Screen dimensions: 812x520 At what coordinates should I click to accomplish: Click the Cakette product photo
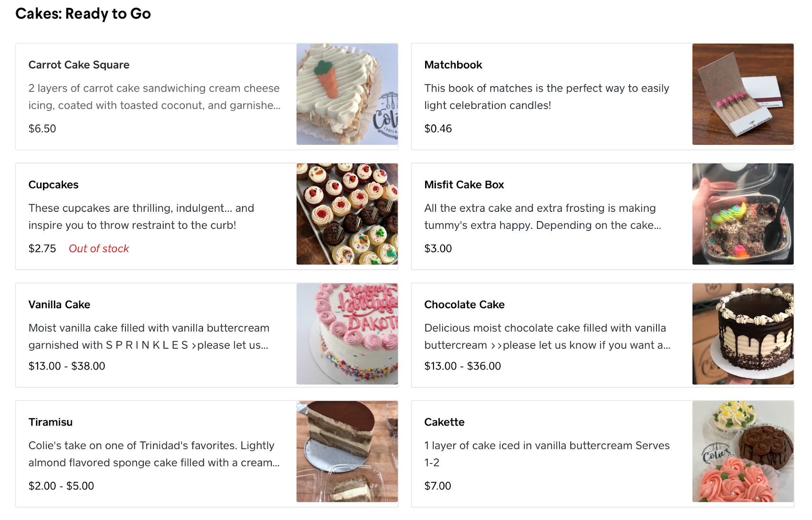pyautogui.click(x=743, y=451)
